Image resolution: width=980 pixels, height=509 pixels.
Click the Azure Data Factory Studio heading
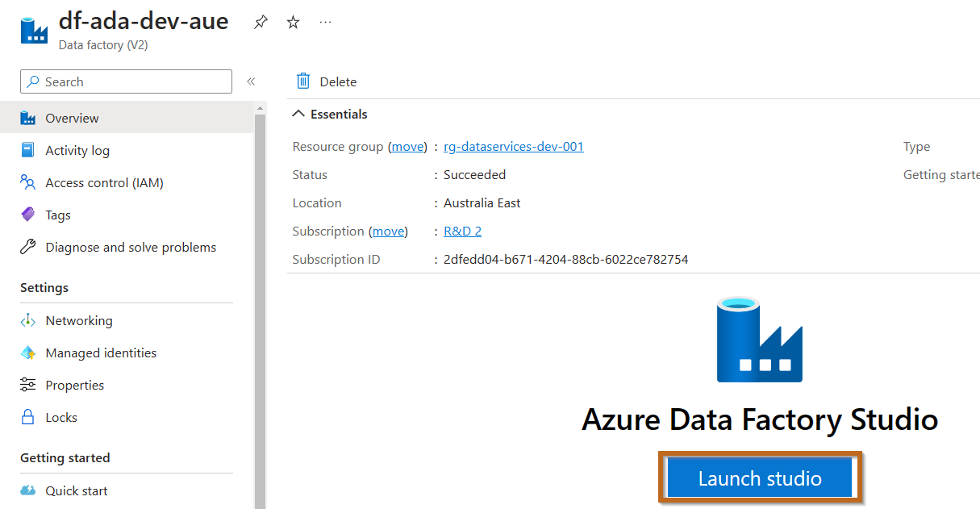760,420
